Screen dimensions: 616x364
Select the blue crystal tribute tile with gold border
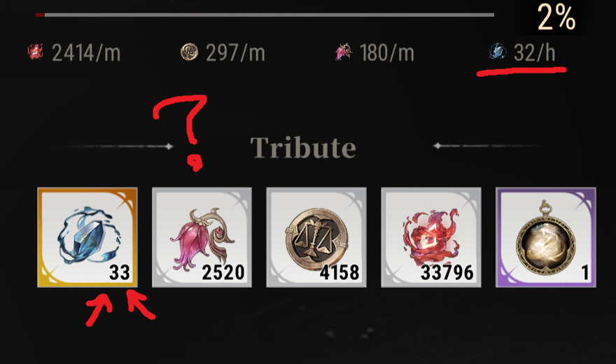87,237
